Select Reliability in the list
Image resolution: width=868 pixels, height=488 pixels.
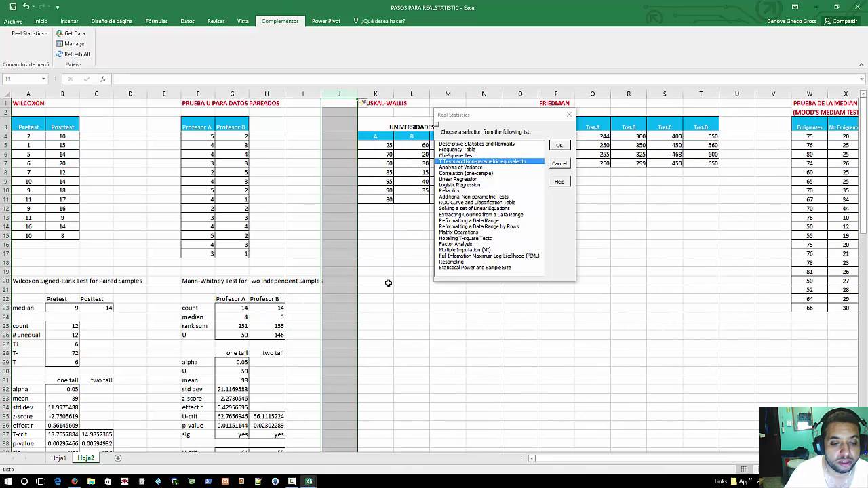tap(449, 191)
